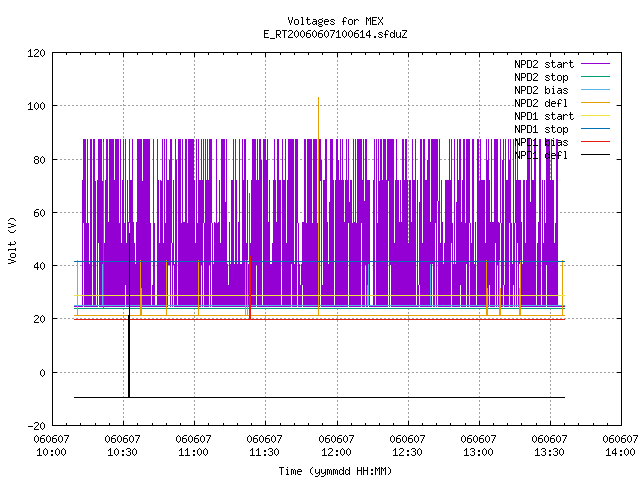640x480 pixels.
Task: Click the 'NPD1 start' legend label
Action: tap(544, 116)
